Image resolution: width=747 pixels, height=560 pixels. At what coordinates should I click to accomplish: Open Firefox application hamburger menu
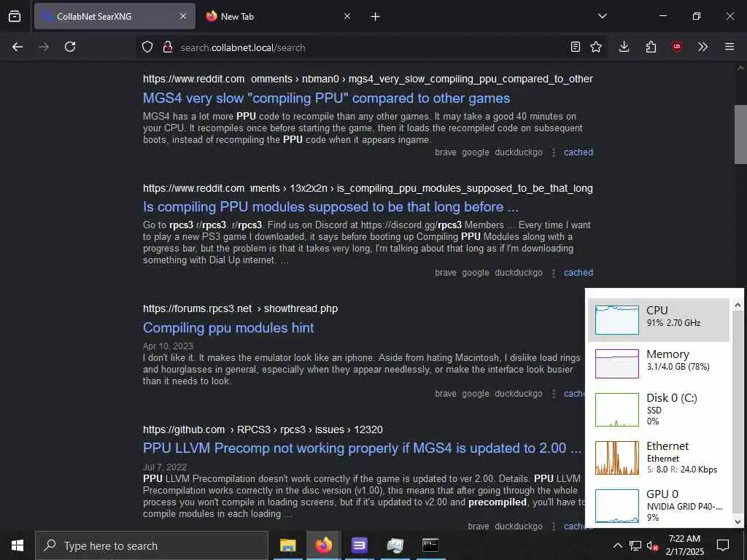tap(729, 47)
